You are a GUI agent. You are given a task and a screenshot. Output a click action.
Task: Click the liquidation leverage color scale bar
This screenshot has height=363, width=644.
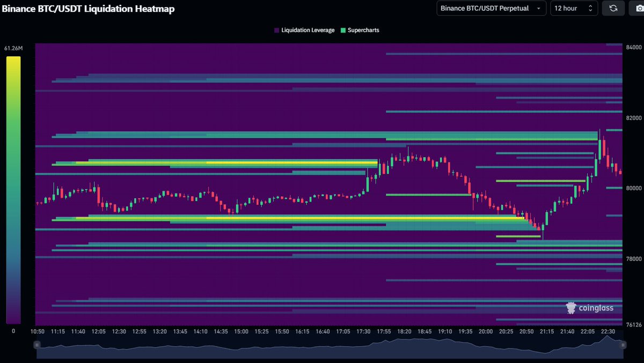point(13,190)
